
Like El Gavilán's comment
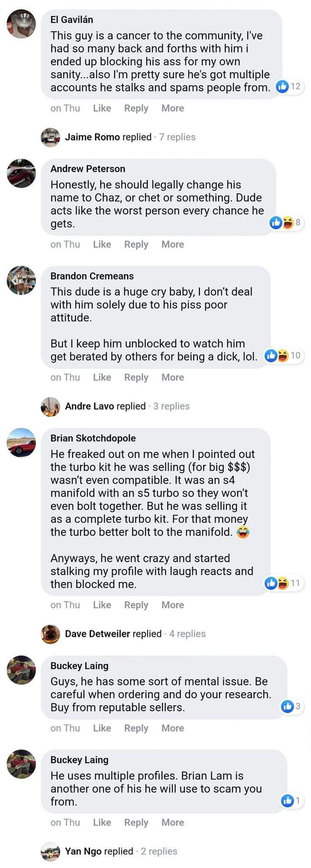[102, 108]
